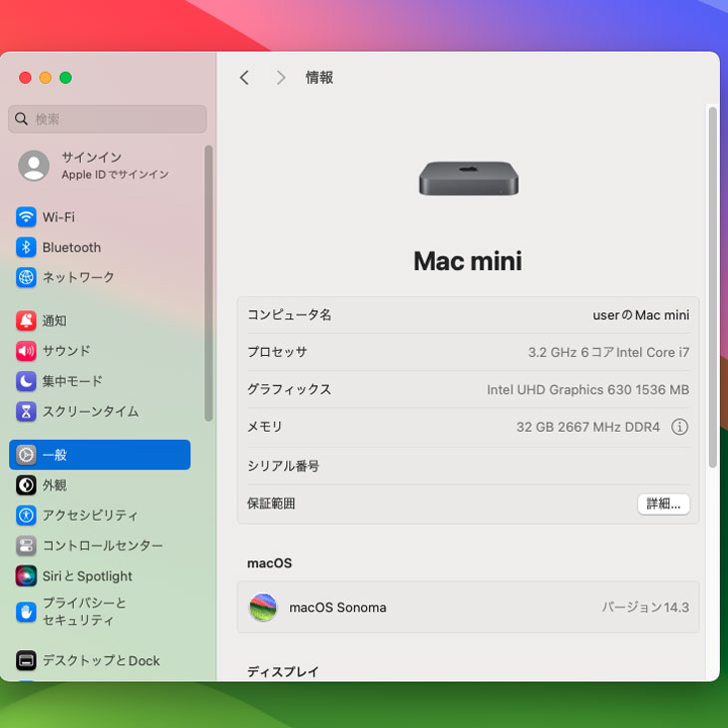Click the yellow minimize window button
Screen dimensions: 728x728
pyautogui.click(x=46, y=78)
